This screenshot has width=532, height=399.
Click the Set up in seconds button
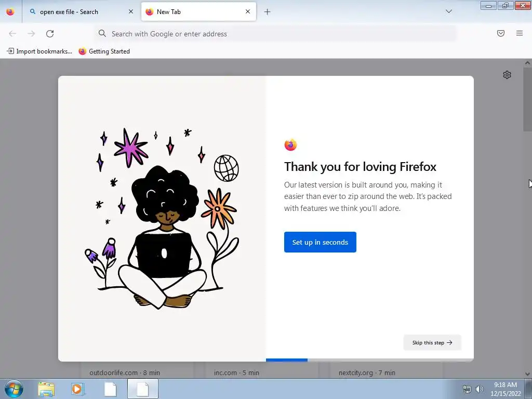(x=320, y=242)
